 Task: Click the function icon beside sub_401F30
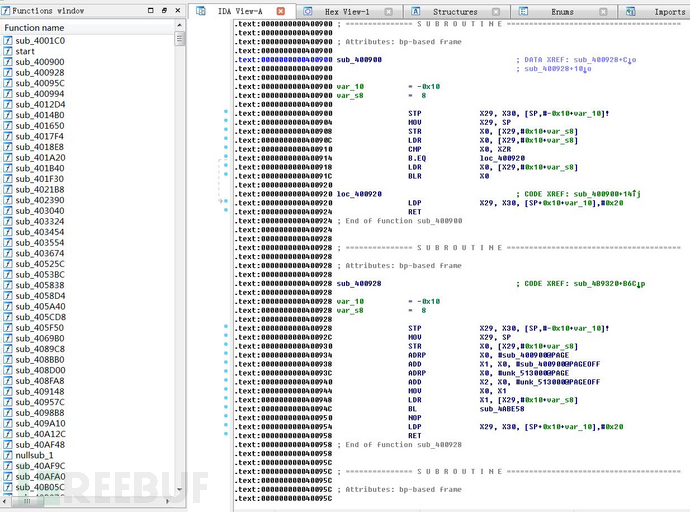coord(7,179)
